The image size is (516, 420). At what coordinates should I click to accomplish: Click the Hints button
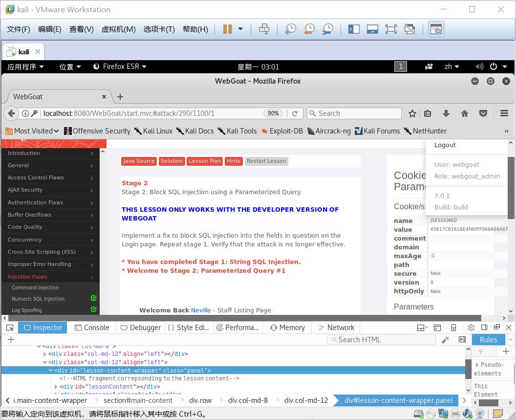coord(233,161)
